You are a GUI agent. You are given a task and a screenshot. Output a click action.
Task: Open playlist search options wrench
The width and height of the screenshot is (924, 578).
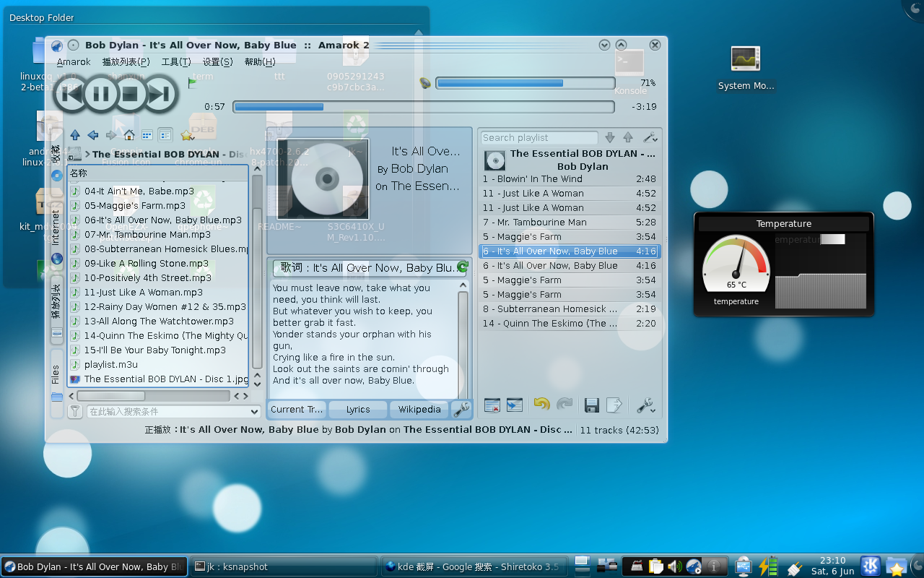pos(649,137)
